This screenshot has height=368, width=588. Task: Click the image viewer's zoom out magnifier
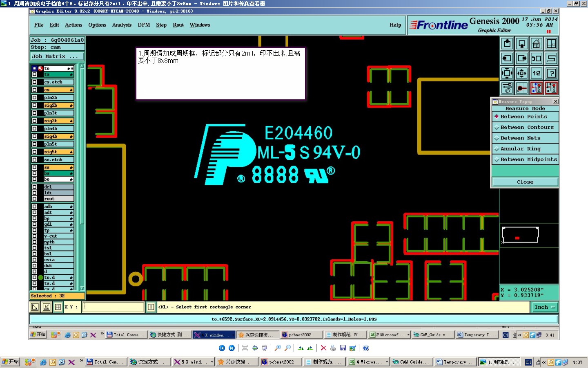coord(287,348)
